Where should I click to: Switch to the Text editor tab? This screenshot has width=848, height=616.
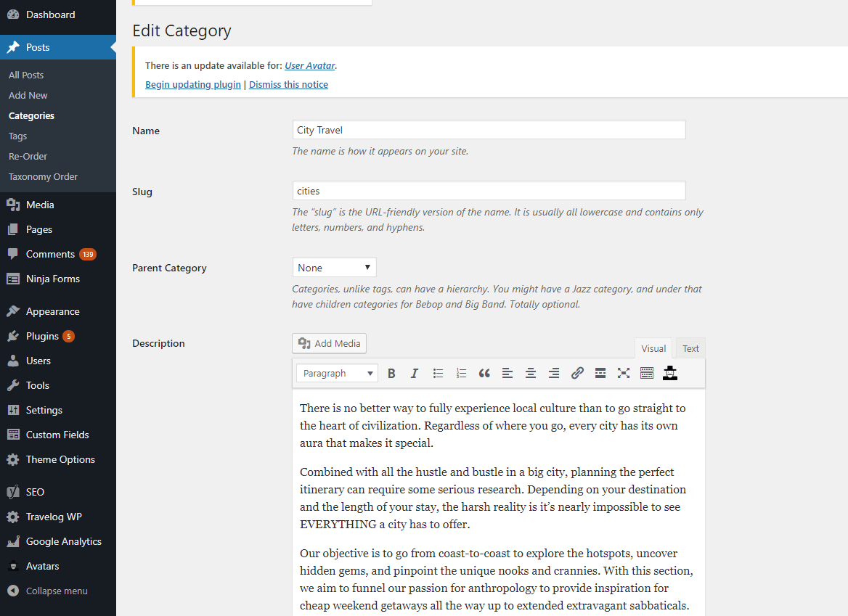pos(690,348)
